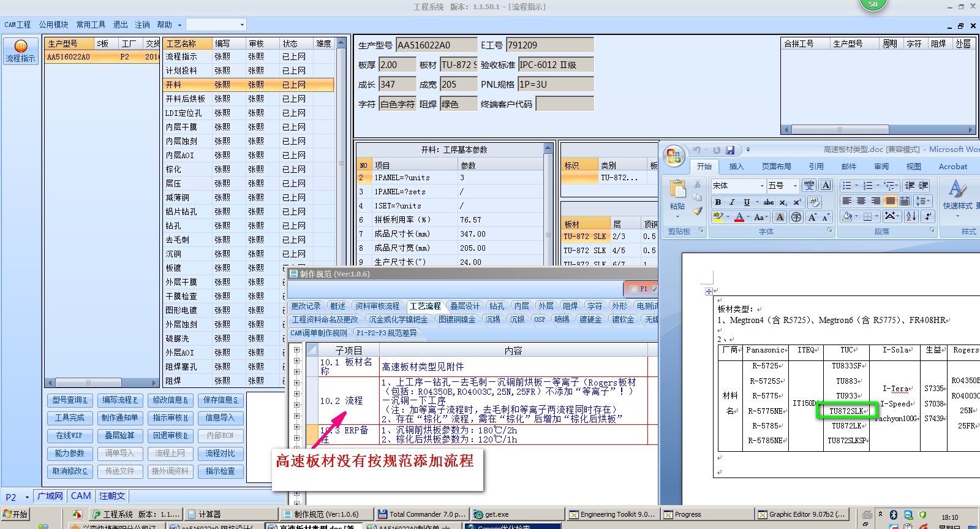Click the 型号查询 button

click(70, 400)
